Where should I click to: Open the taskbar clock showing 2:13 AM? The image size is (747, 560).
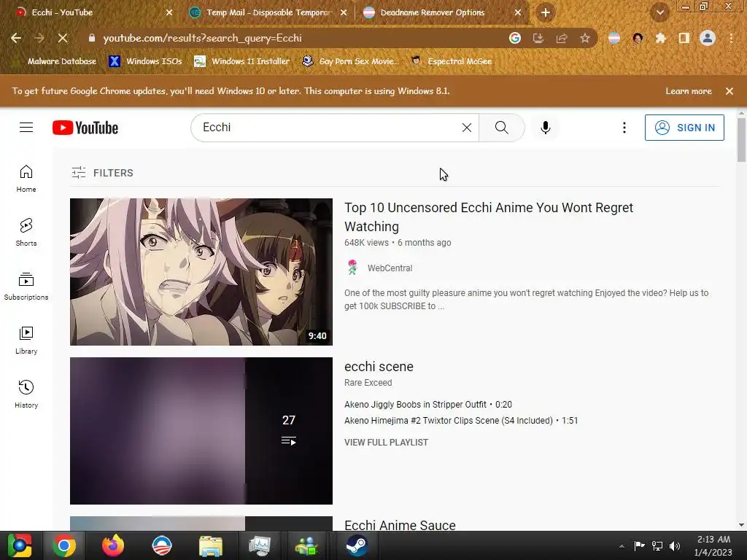713,545
